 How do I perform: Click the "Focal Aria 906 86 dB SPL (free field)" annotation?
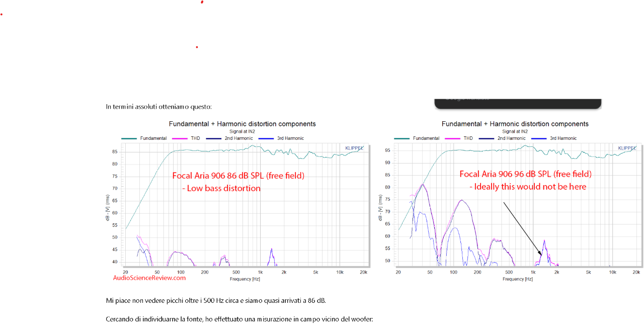coord(238,176)
